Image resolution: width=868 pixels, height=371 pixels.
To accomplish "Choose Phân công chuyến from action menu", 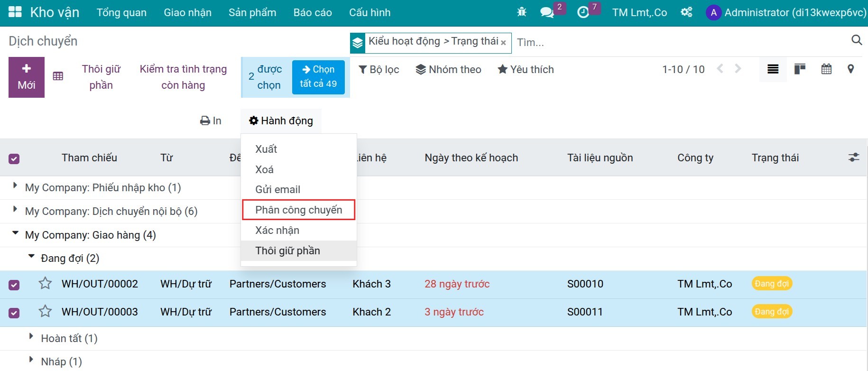I will pos(299,210).
